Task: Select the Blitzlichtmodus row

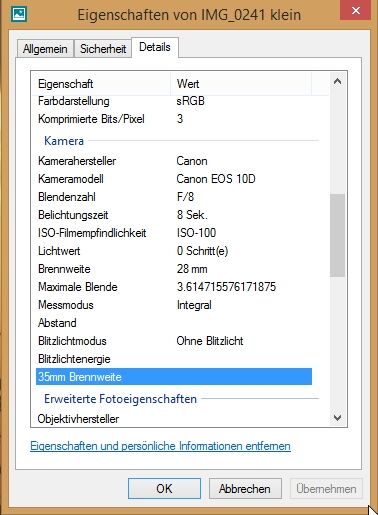Action: [x=174, y=341]
